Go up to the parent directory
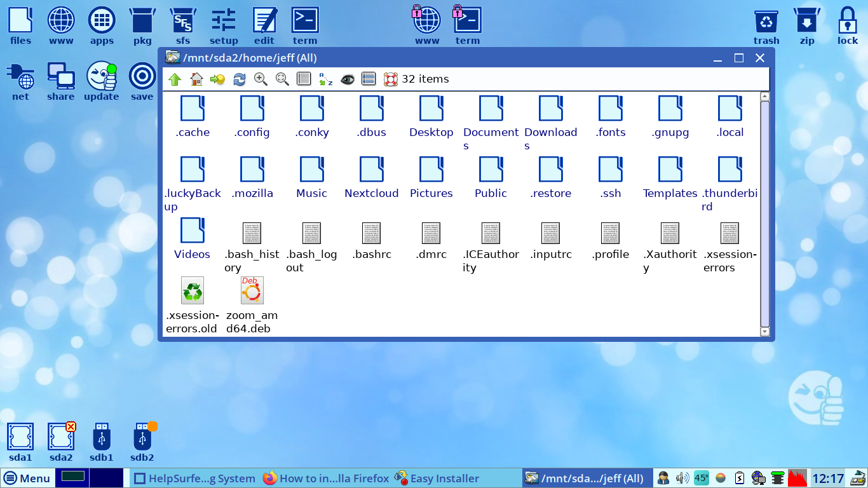 point(175,79)
